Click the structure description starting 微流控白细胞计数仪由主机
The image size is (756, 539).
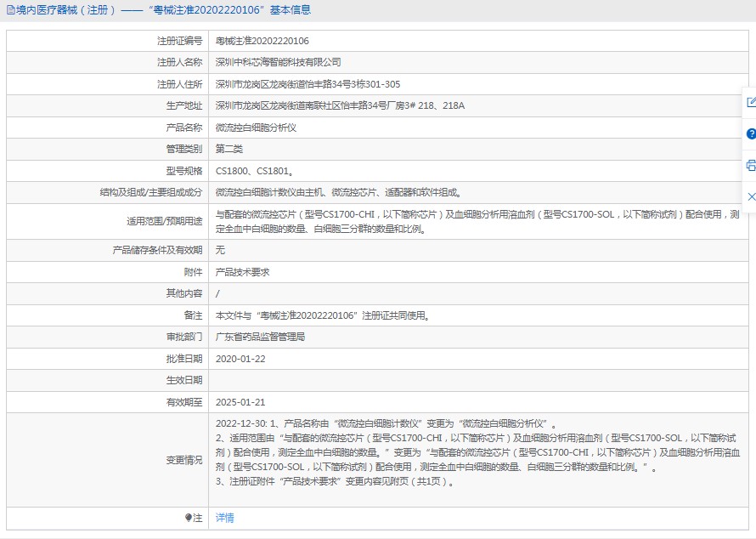(339, 192)
